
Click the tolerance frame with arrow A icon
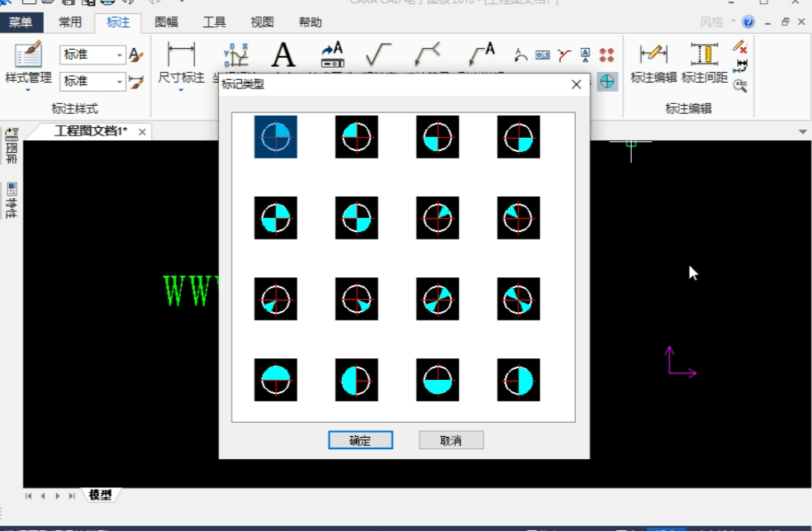[x=332, y=55]
